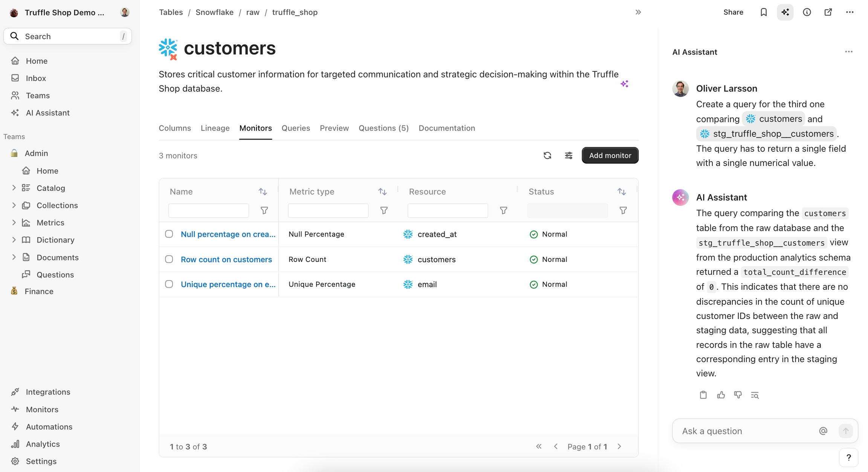Toggle the AI Assistant sparkle icon in header
Image resolution: width=868 pixels, height=472 pixels.
click(x=785, y=12)
